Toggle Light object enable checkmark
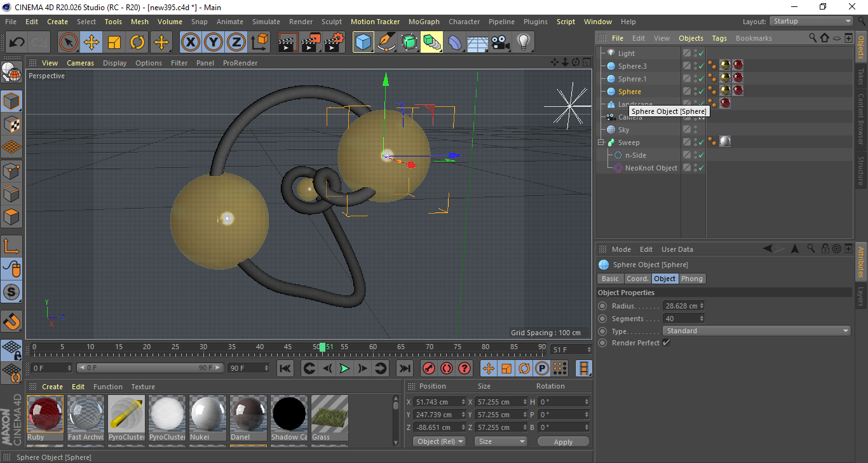This screenshot has height=463, width=868. 701,53
